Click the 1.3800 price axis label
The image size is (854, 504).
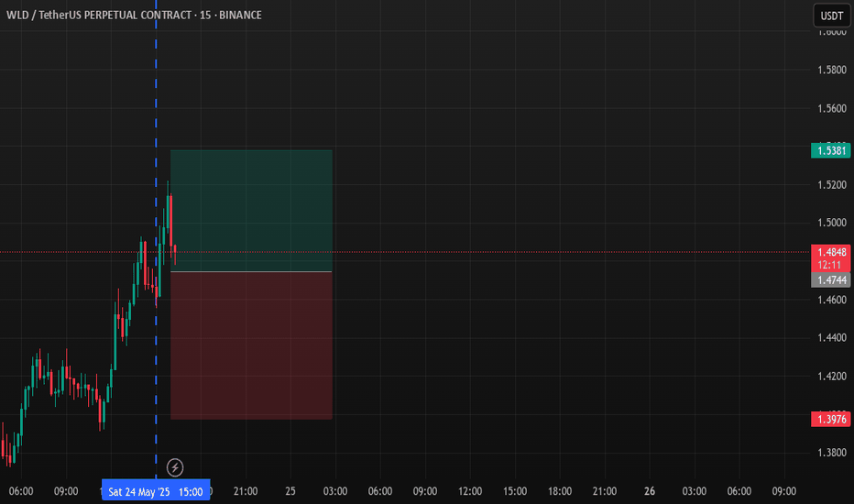coord(832,453)
